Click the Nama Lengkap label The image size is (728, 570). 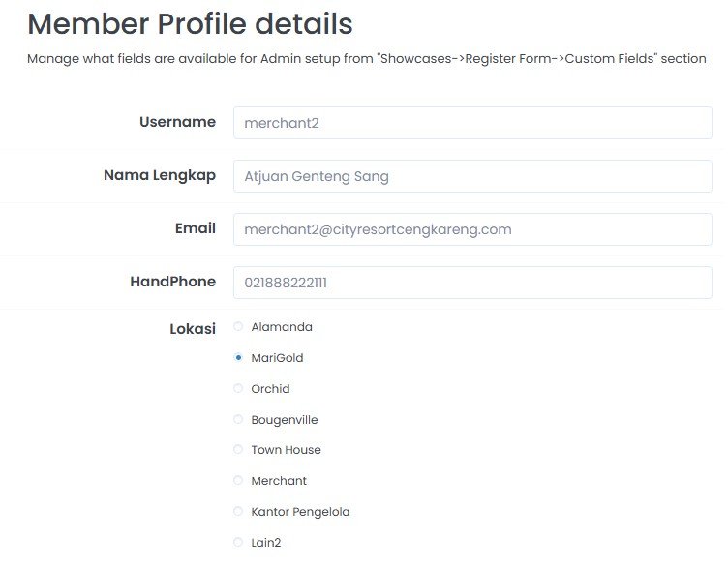[x=160, y=175]
